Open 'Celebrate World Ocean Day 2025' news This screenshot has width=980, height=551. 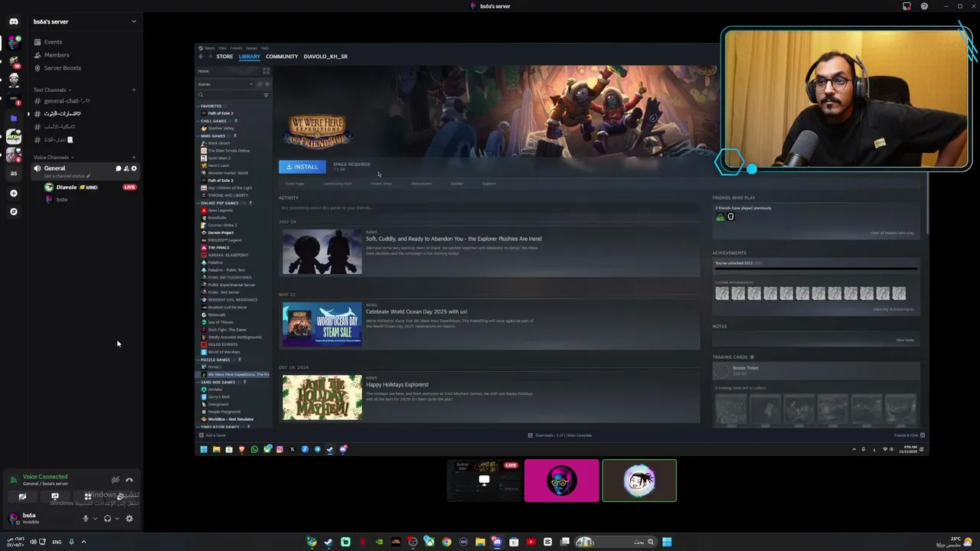coord(416,311)
